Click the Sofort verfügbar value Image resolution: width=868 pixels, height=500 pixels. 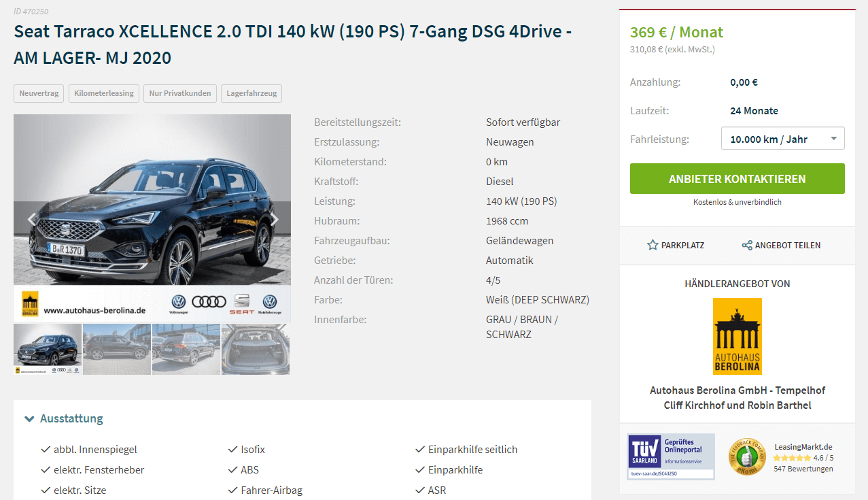tap(523, 122)
